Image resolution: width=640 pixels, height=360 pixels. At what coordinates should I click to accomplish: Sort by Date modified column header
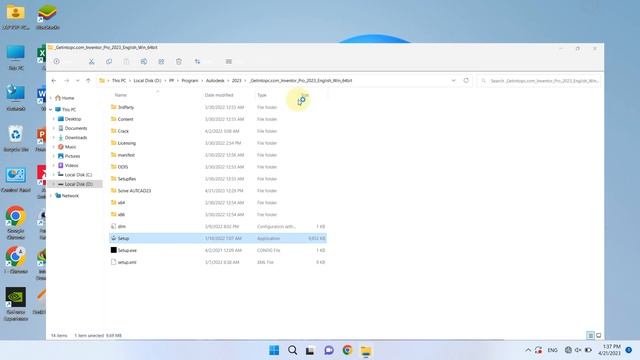[219, 95]
